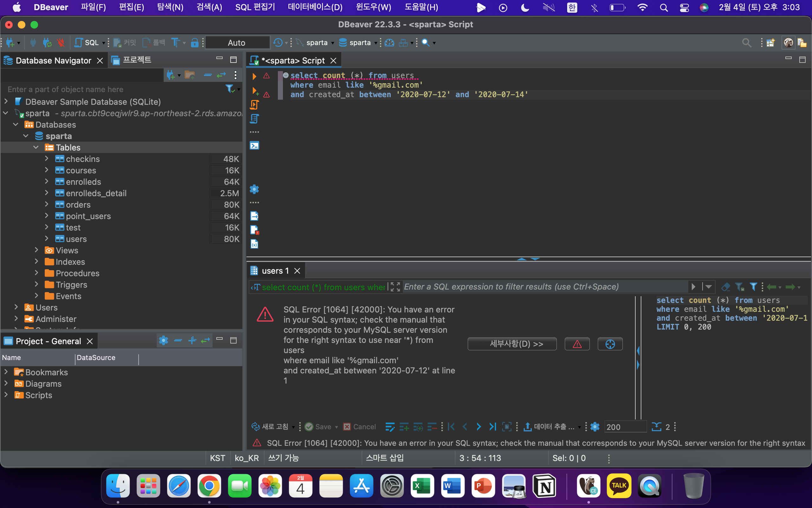
Task: Open Notion from the Dock
Action: click(x=545, y=486)
